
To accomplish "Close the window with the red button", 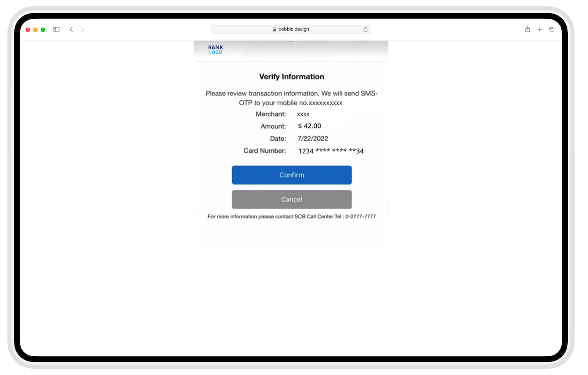I will (28, 30).
